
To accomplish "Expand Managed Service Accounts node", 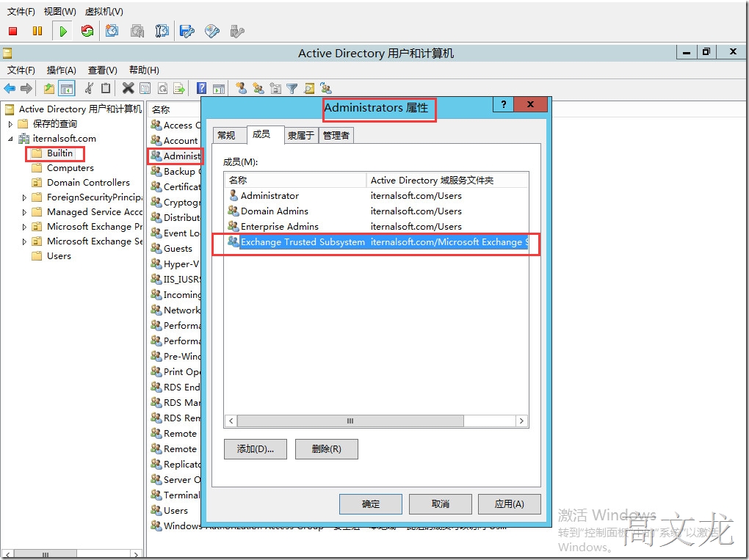I will click(24, 212).
